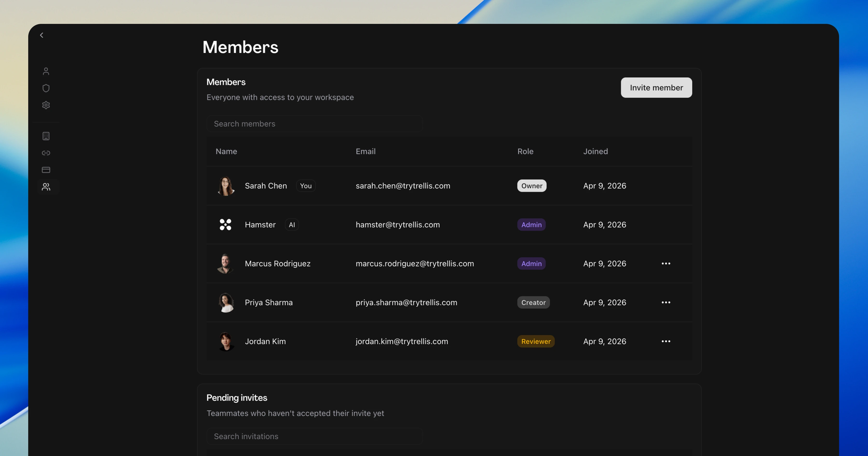Open row actions for Jordan Kim
The image size is (868, 456).
(x=666, y=341)
